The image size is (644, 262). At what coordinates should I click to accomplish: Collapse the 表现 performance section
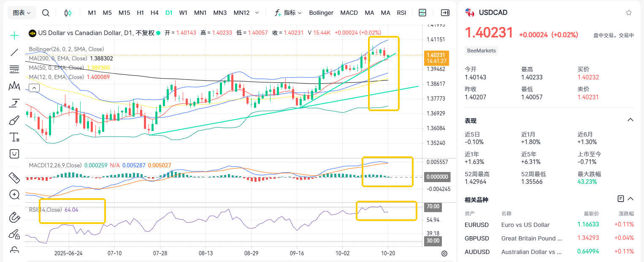(630, 120)
